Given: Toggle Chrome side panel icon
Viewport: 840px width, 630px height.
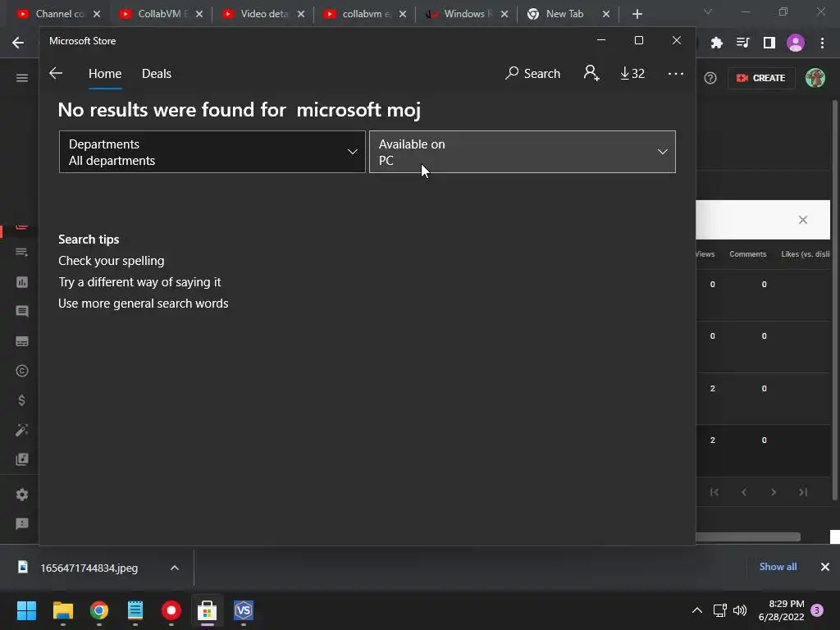Looking at the screenshot, I should (769, 43).
